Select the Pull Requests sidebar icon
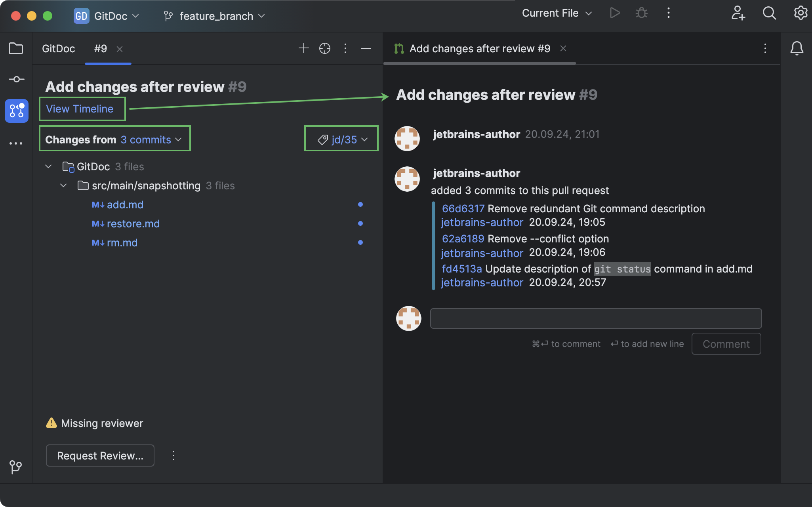This screenshot has height=507, width=812. point(16,111)
